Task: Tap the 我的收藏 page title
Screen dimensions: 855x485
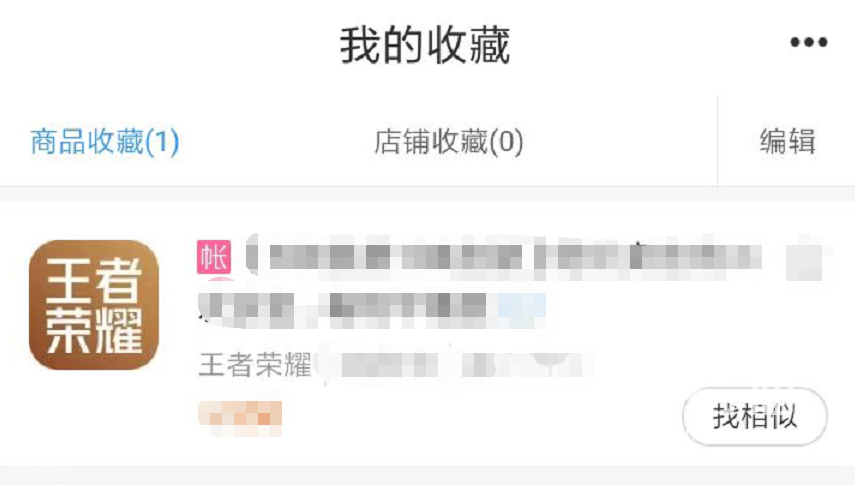Action: pyautogui.click(x=425, y=46)
